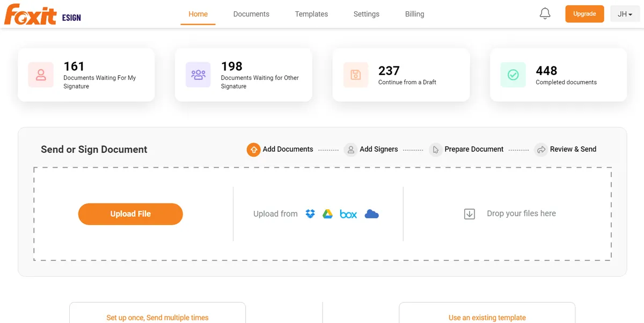Screen dimensions: 644x323
Task: Open the Billing tab
Action: point(414,14)
